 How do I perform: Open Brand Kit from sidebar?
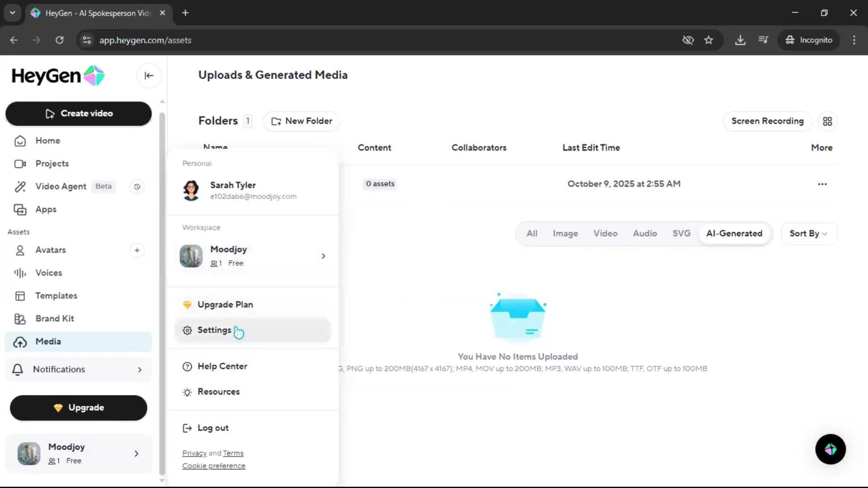(x=54, y=319)
